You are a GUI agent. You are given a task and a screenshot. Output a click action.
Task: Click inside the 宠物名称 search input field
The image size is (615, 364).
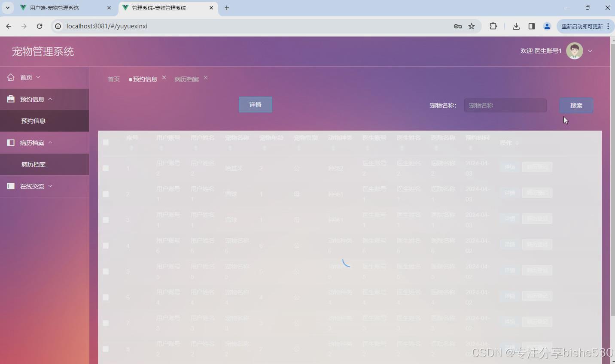pyautogui.click(x=505, y=105)
